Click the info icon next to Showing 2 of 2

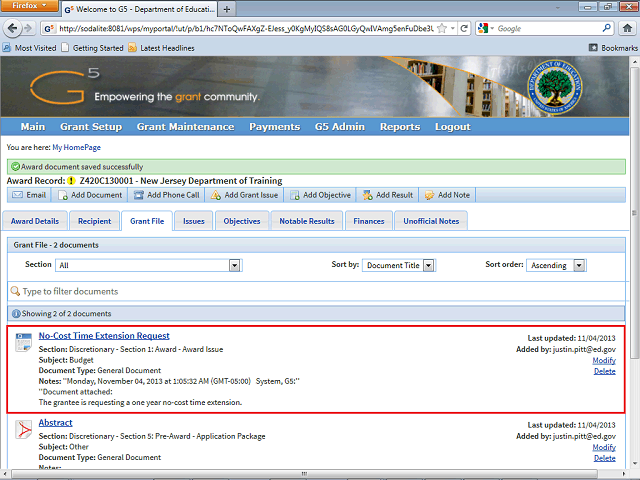[16, 313]
